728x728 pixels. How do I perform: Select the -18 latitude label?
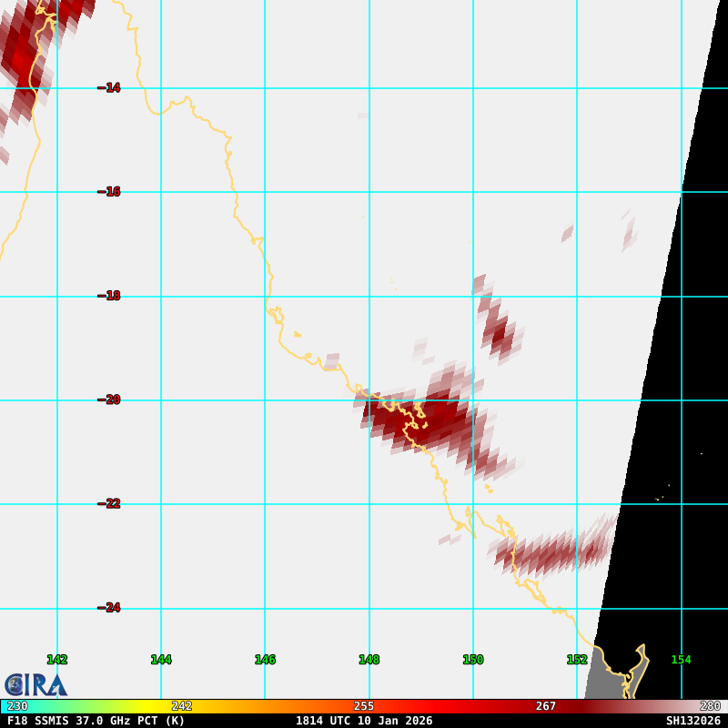pos(109,296)
